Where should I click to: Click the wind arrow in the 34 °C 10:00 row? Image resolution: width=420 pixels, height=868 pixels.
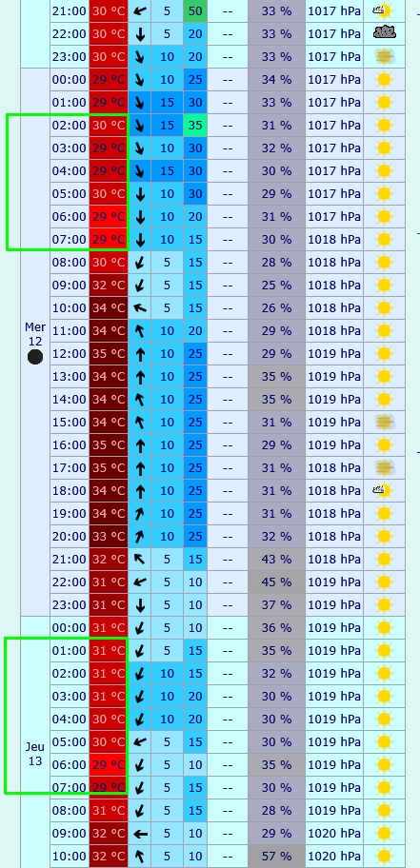point(140,307)
